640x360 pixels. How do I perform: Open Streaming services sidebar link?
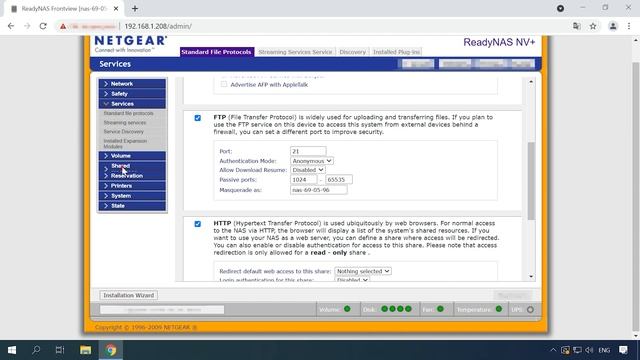(x=124, y=122)
